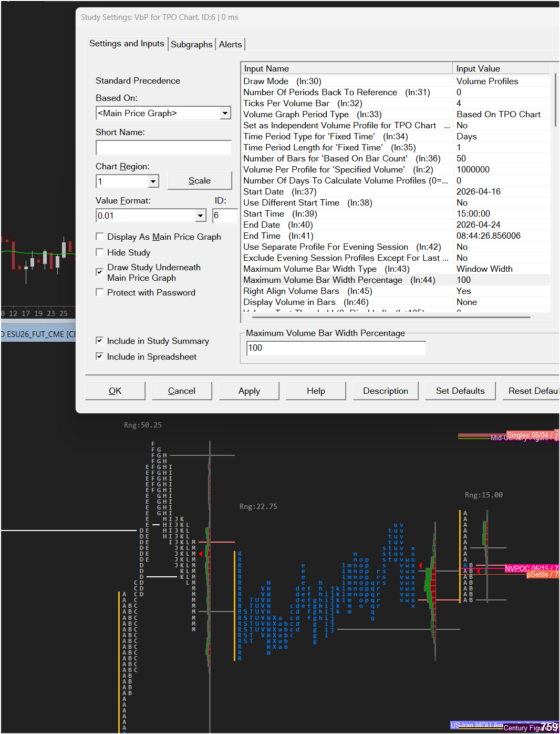This screenshot has width=560, height=734.
Task: Open the Alerts tab
Action: (x=231, y=44)
